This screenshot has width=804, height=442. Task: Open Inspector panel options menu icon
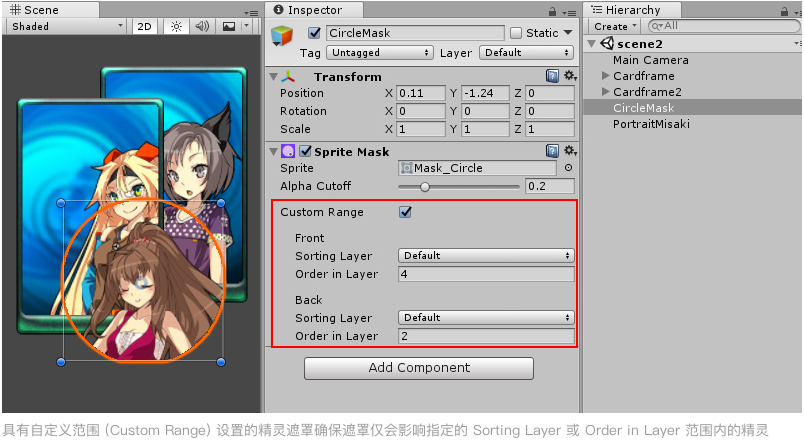(x=569, y=12)
